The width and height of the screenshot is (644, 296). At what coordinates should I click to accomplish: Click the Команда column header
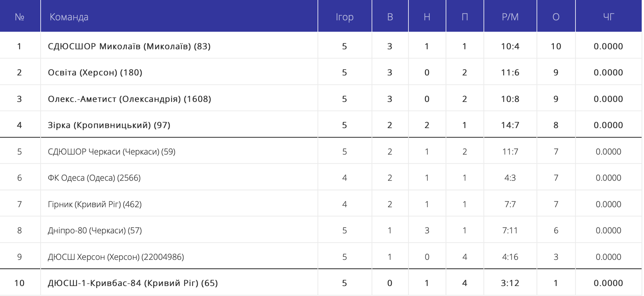point(69,17)
